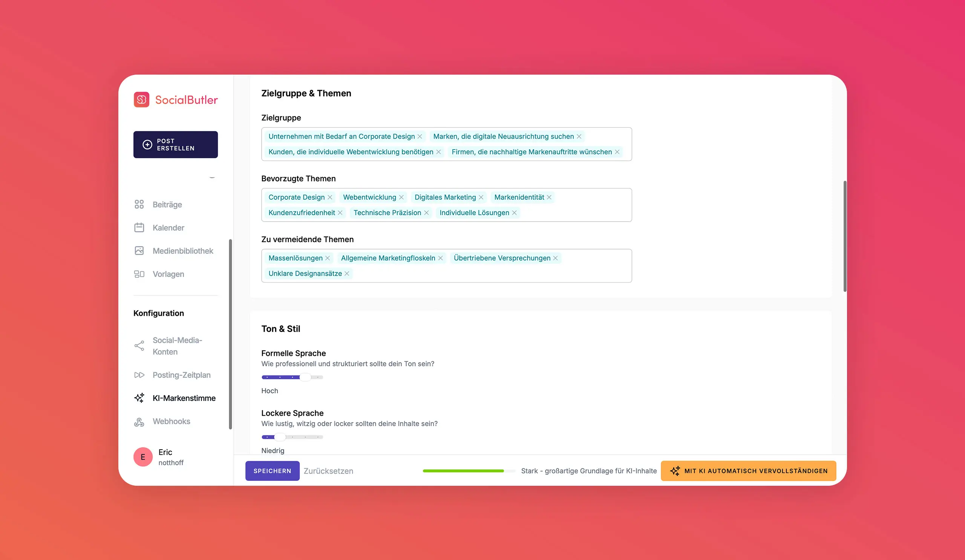Remove the Technische Präzision topic tag
The height and width of the screenshot is (560, 965).
pyautogui.click(x=426, y=213)
